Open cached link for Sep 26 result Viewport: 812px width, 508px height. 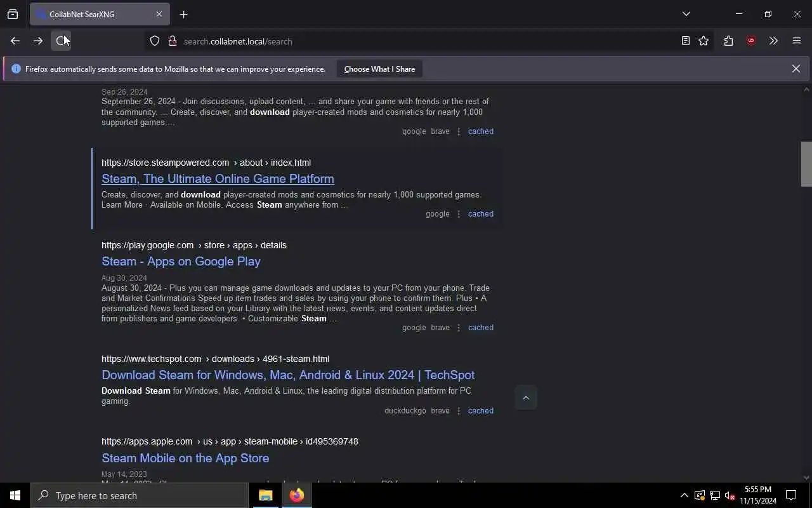click(x=481, y=131)
